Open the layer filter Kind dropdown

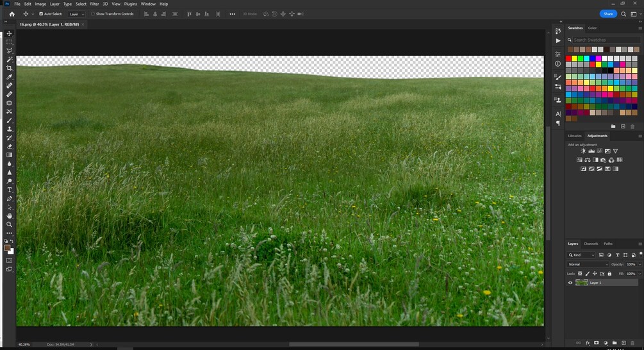coord(581,255)
